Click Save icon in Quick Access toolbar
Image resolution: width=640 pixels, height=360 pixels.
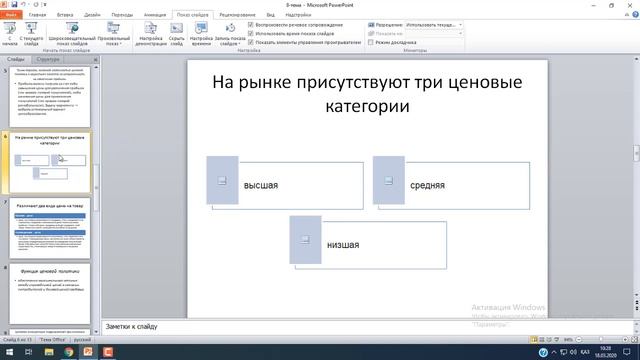point(14,4)
